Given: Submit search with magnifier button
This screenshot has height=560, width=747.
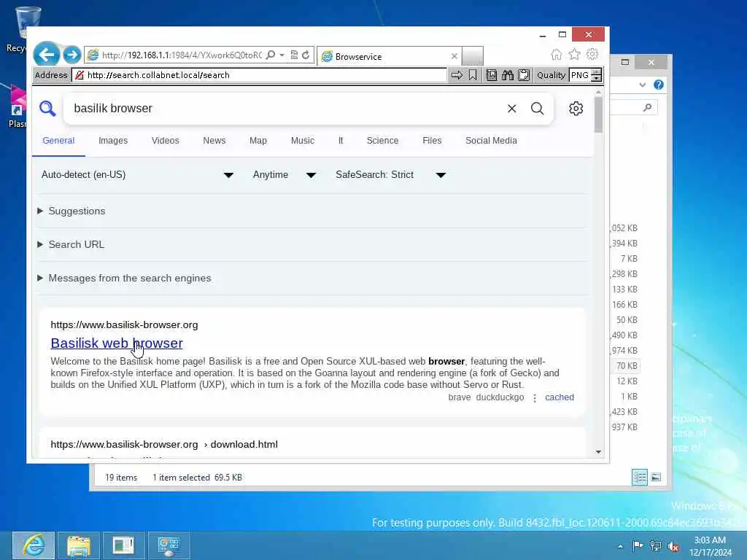Looking at the screenshot, I should 537,109.
